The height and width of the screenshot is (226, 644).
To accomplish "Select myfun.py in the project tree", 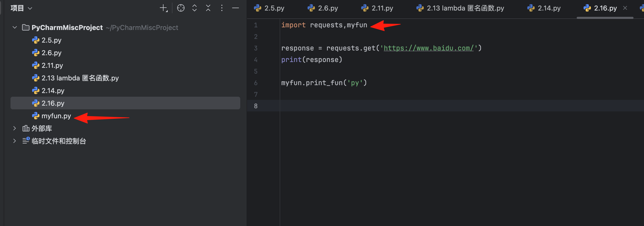I will (x=56, y=116).
